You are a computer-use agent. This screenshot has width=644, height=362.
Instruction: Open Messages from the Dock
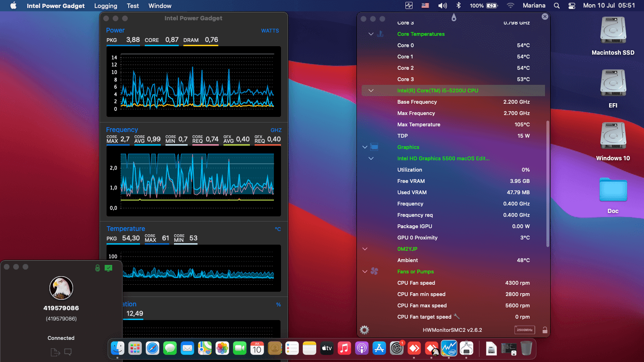pyautogui.click(x=170, y=348)
